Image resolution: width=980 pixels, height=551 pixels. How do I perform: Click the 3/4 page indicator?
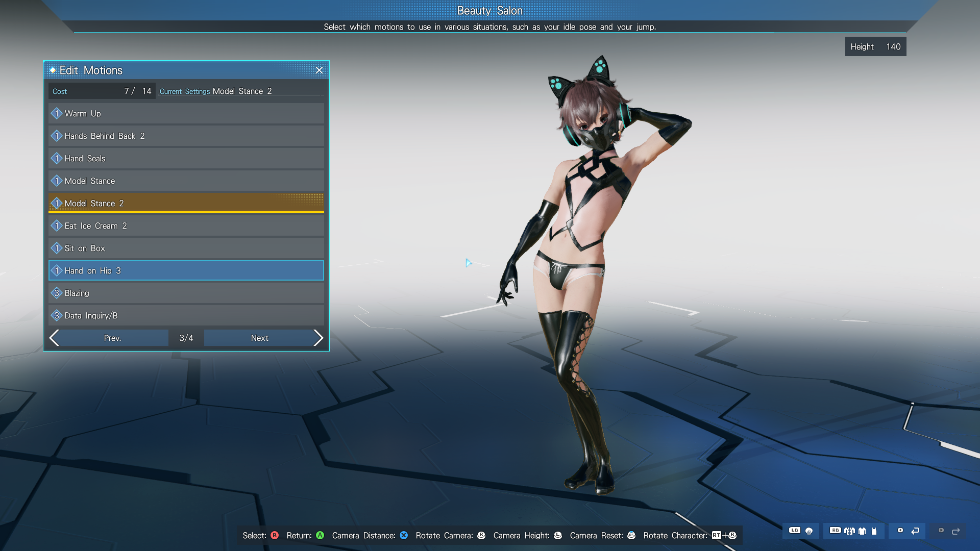186,338
